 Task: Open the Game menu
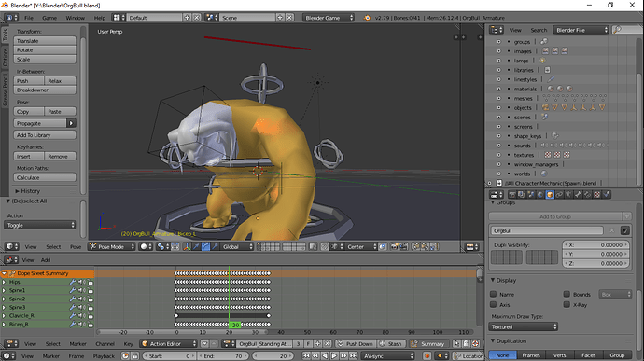pyautogui.click(x=49, y=18)
